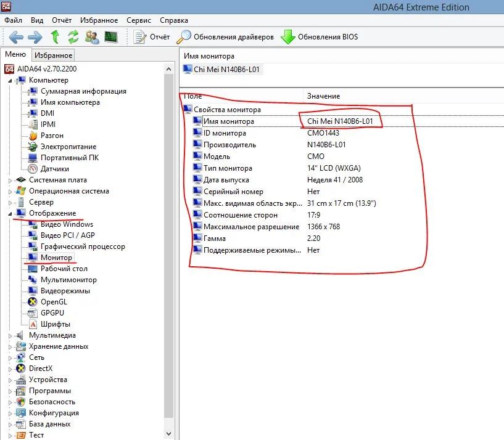Viewport: 504px width, 440px height.
Task: Click the Портативный ПК laptop icon
Action: pyautogui.click(x=33, y=158)
